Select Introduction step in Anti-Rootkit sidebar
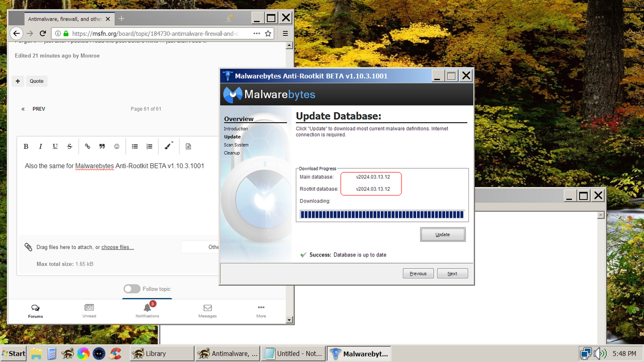Image resolution: width=644 pixels, height=362 pixels. point(236,129)
